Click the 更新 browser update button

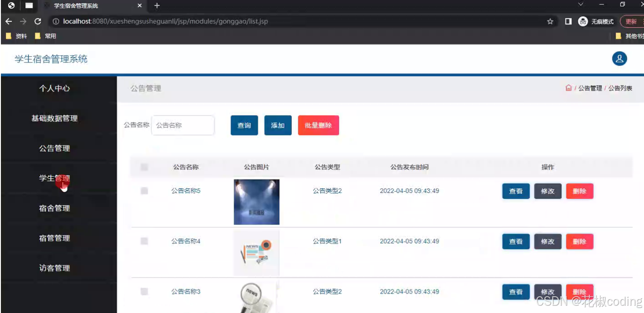click(x=632, y=21)
